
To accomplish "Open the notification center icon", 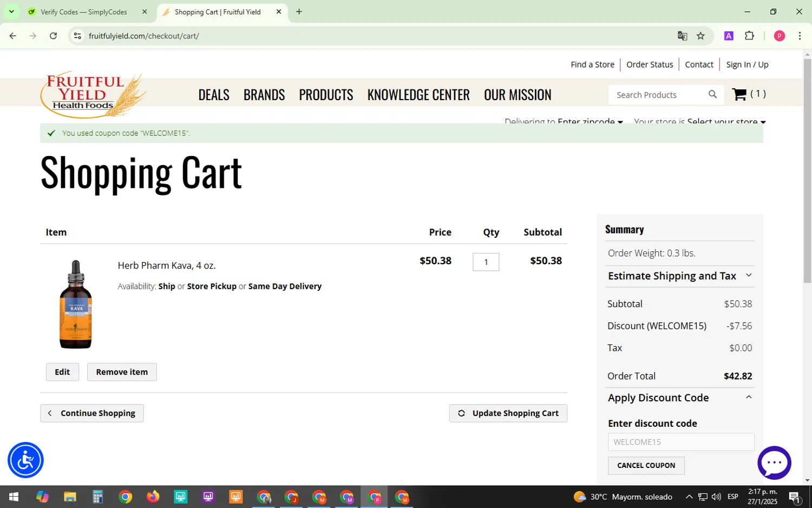I will click(x=795, y=497).
